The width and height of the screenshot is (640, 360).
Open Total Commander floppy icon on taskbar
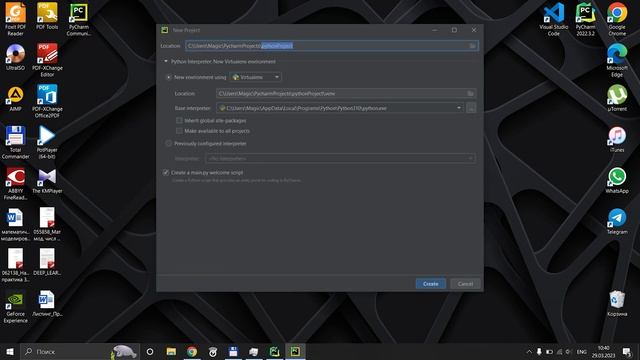233,351
